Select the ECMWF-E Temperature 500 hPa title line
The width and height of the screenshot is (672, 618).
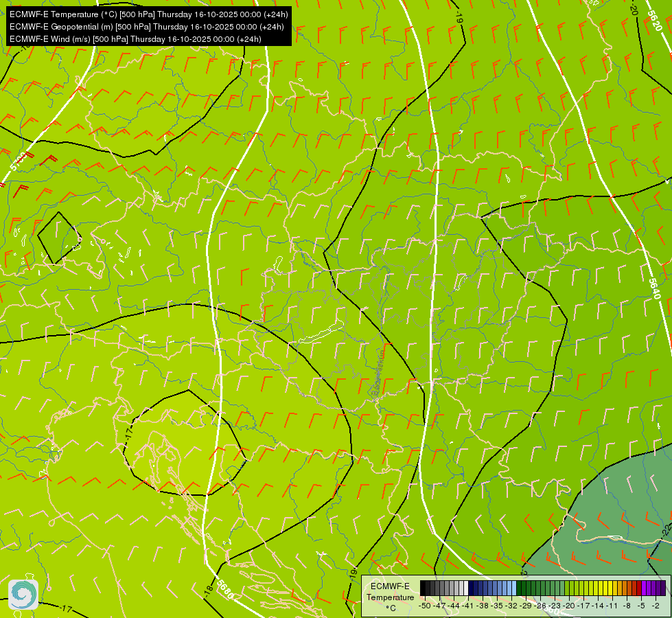click(149, 14)
